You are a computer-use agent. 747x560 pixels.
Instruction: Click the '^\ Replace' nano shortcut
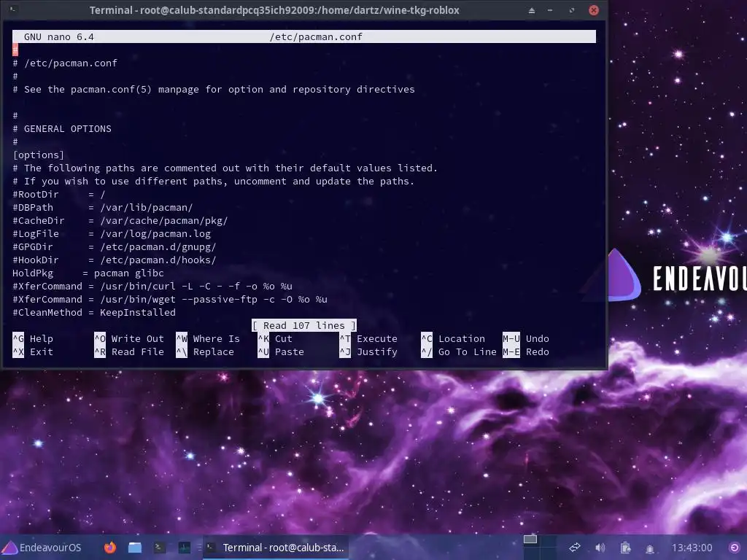tap(205, 352)
